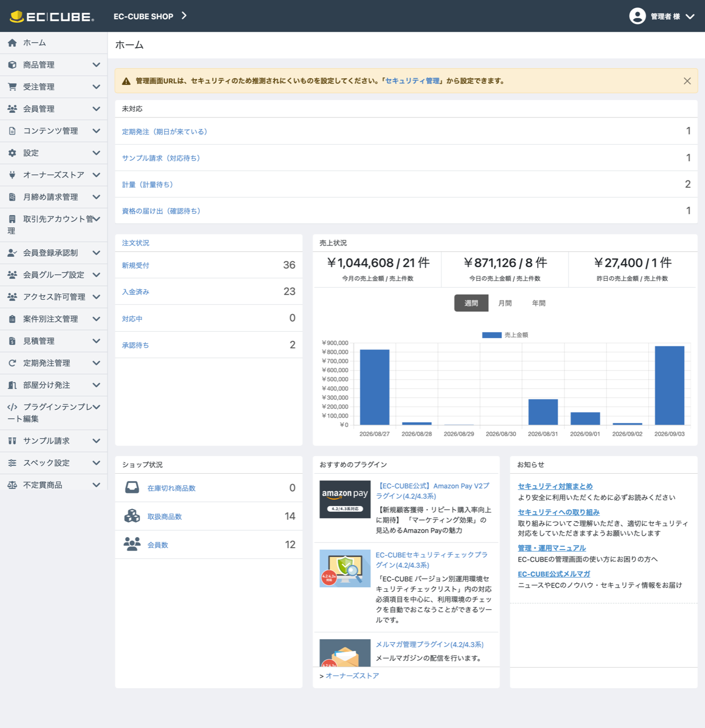Click the Amazon Pay plugin thumbnail

(x=345, y=499)
